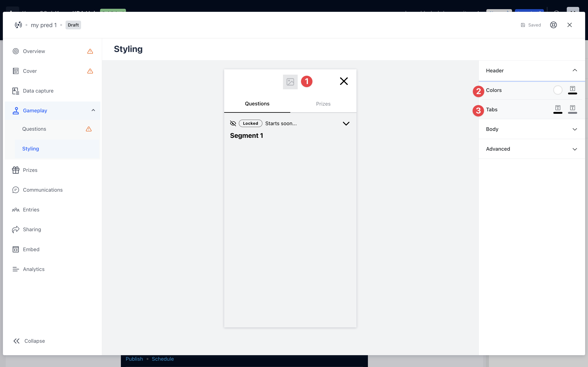Open Data capture from sidebar
The height and width of the screenshot is (367, 588).
[x=38, y=91]
